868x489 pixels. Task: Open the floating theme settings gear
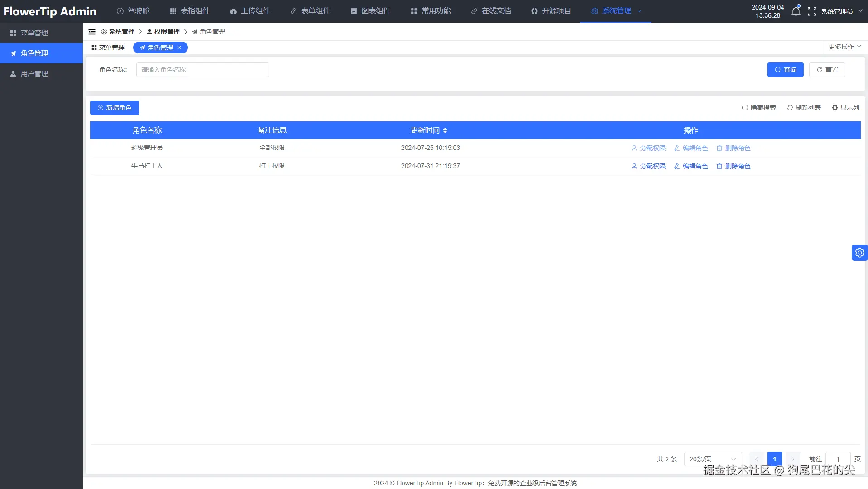click(859, 253)
